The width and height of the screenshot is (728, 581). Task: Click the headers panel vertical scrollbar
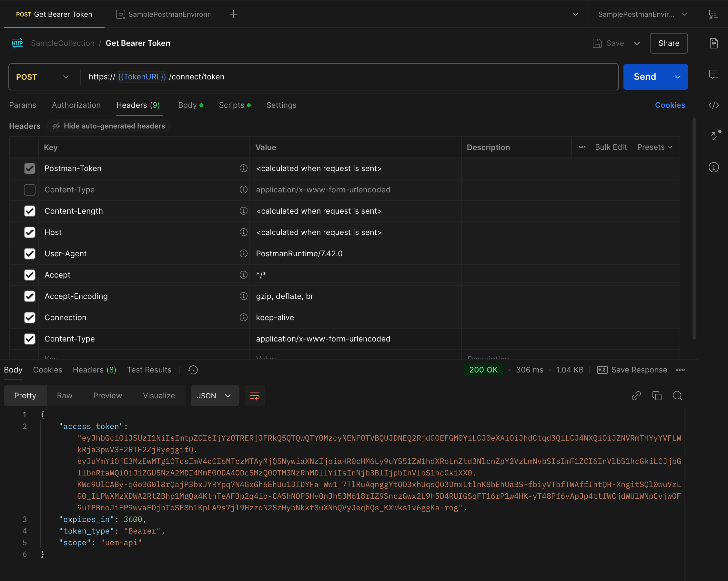click(694, 228)
